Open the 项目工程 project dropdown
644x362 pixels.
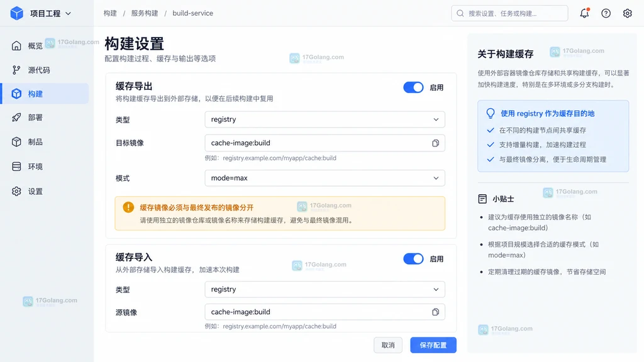pos(50,14)
